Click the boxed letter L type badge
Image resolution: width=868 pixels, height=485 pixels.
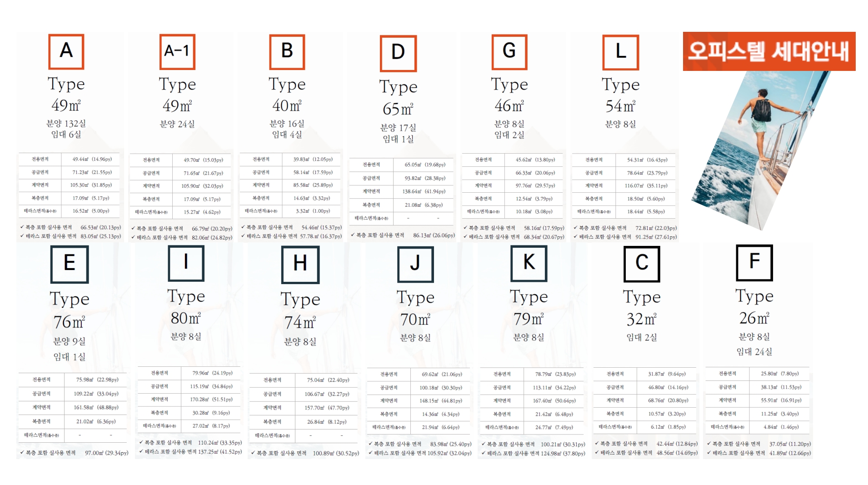coord(621,52)
